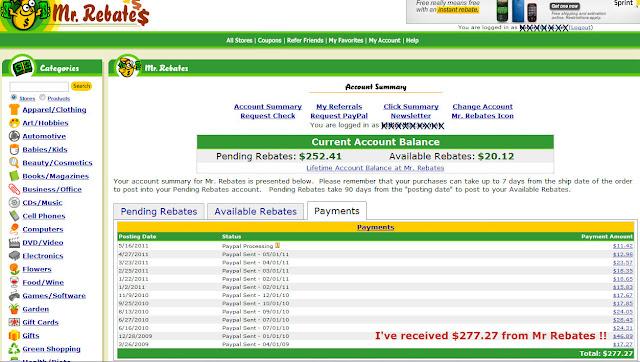Click the Babies/Kids category icon
This screenshot has height=362, width=640.
point(14,149)
